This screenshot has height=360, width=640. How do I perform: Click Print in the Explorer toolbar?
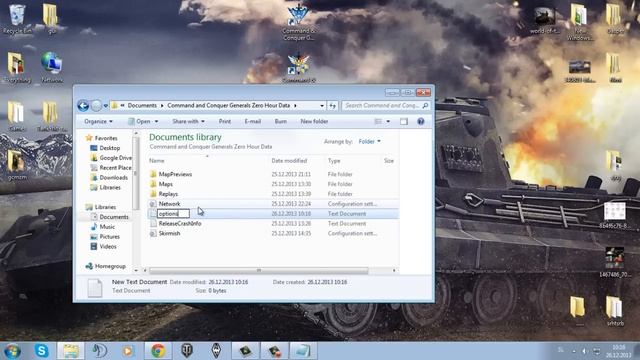click(x=224, y=122)
